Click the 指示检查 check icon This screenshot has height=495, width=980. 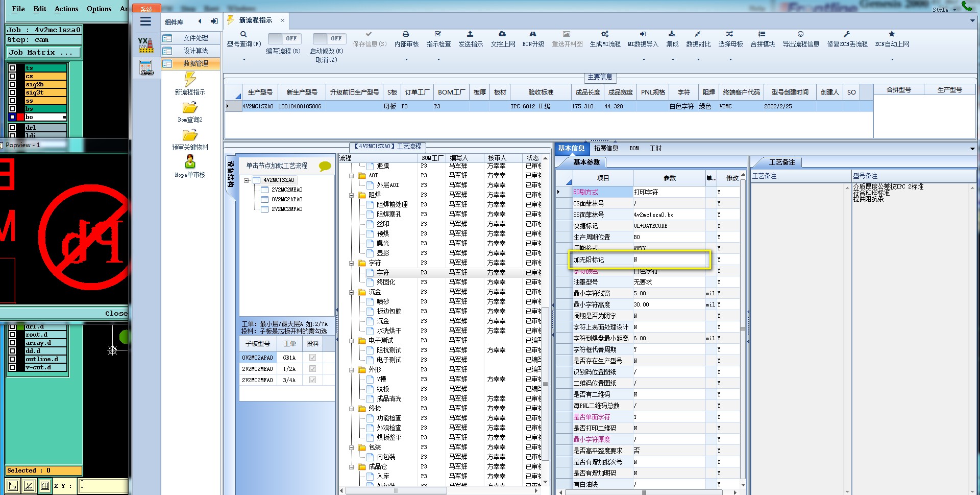pos(438,34)
